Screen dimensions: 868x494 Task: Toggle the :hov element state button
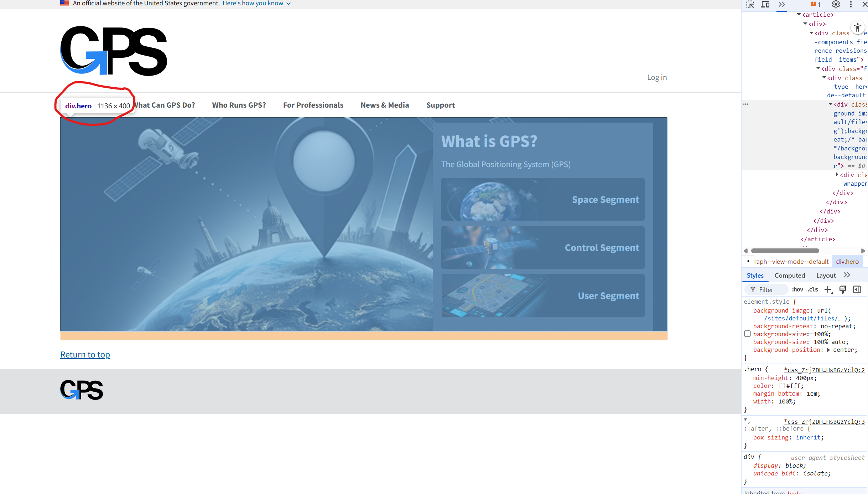pyautogui.click(x=797, y=289)
